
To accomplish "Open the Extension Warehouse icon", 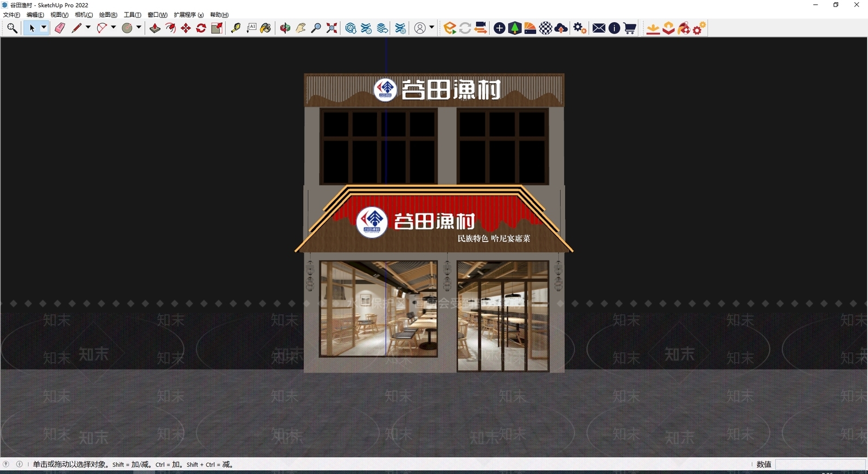I will click(x=367, y=28).
